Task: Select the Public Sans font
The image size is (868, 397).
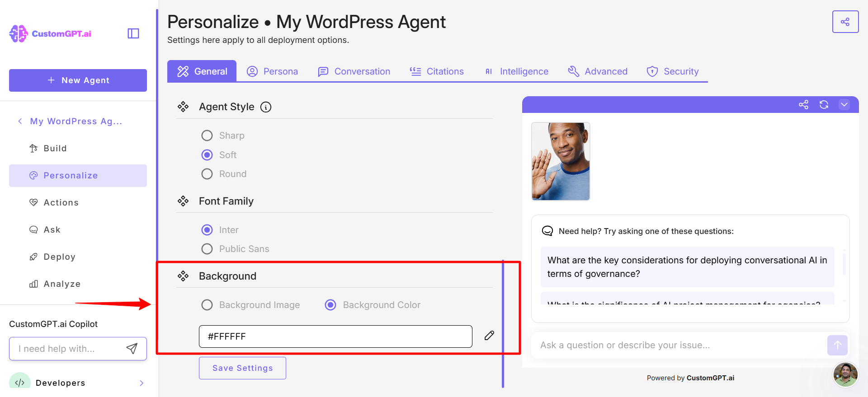Action: pyautogui.click(x=207, y=249)
